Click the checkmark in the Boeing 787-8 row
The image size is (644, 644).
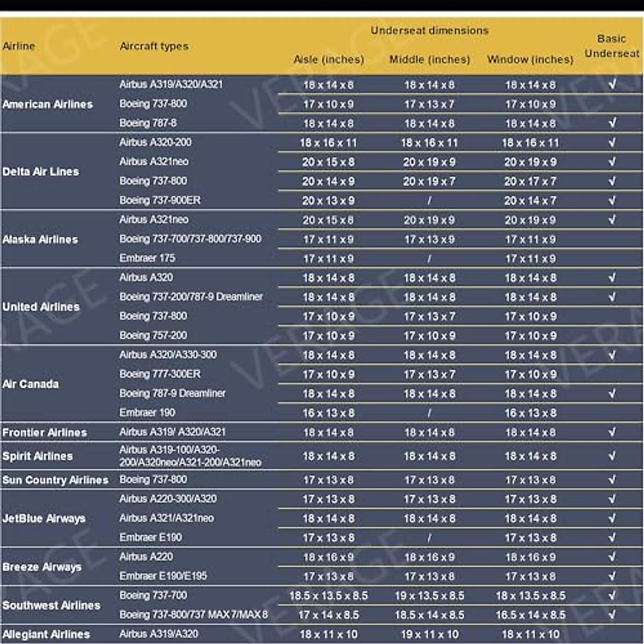pyautogui.click(x=612, y=123)
